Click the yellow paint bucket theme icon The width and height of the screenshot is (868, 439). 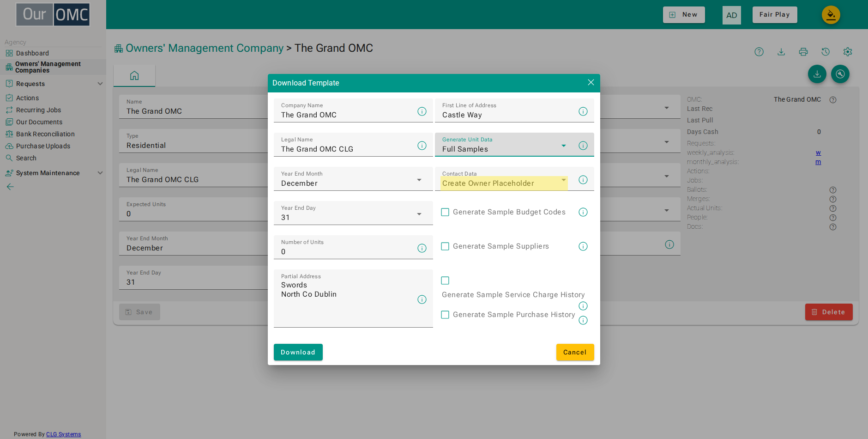831,15
